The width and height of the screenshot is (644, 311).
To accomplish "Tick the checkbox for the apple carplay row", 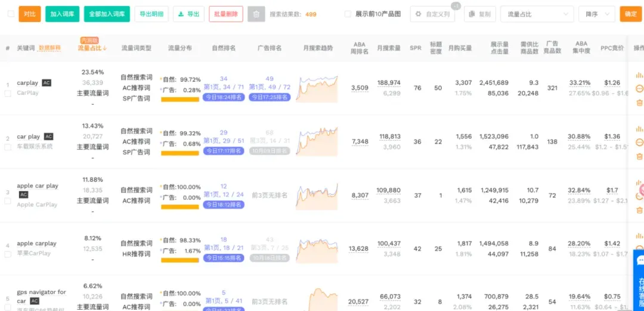I will [x=8, y=254].
